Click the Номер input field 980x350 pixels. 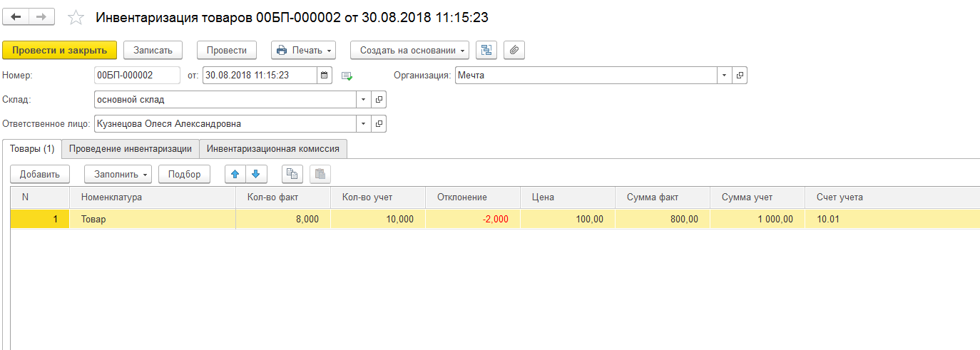(137, 75)
